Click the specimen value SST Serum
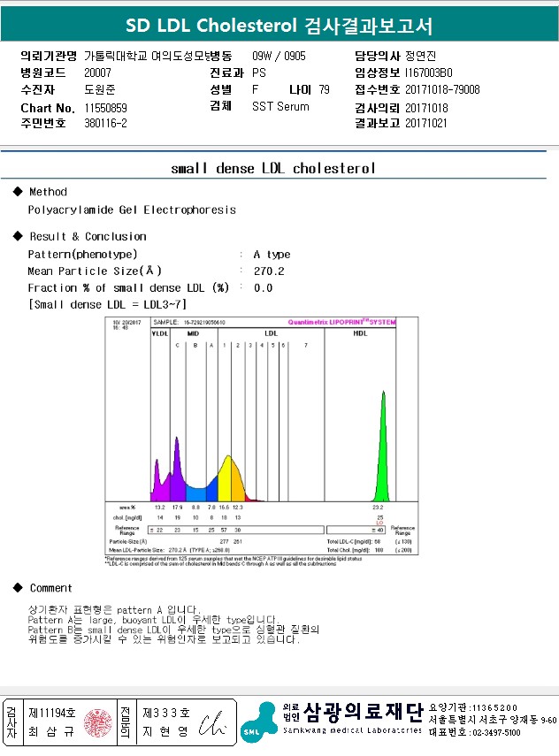The height and width of the screenshot is (756, 559). coord(280,107)
